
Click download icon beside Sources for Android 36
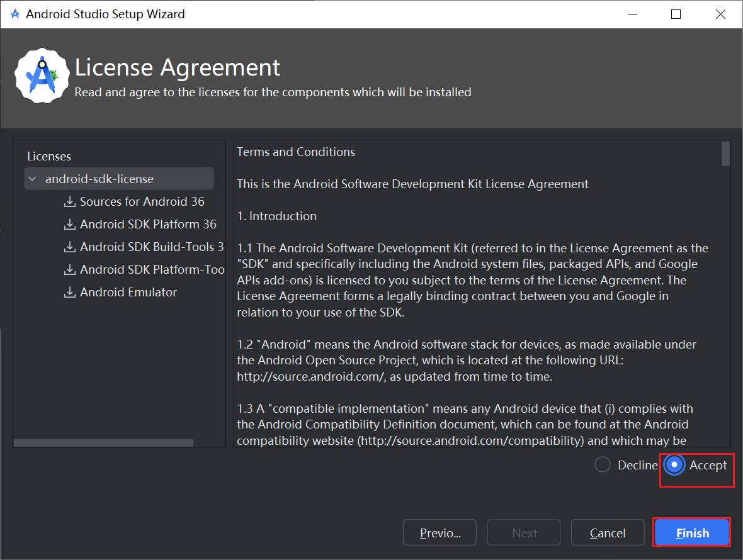[70, 202]
